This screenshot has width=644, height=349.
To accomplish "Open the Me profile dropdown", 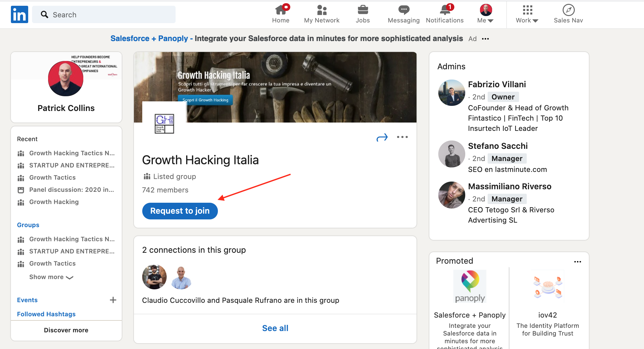I will click(486, 14).
